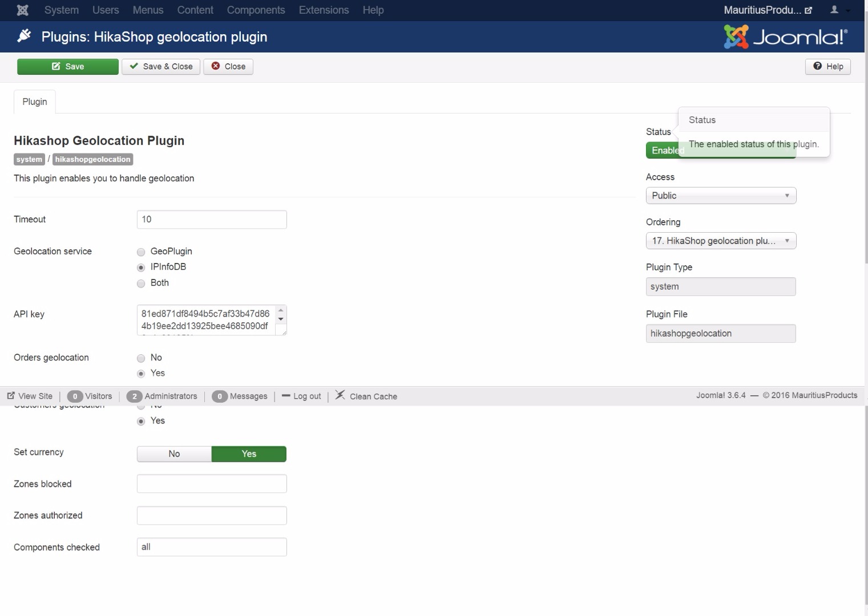868x616 pixels.
Task: Switch Set currency to Yes
Action: [249, 454]
